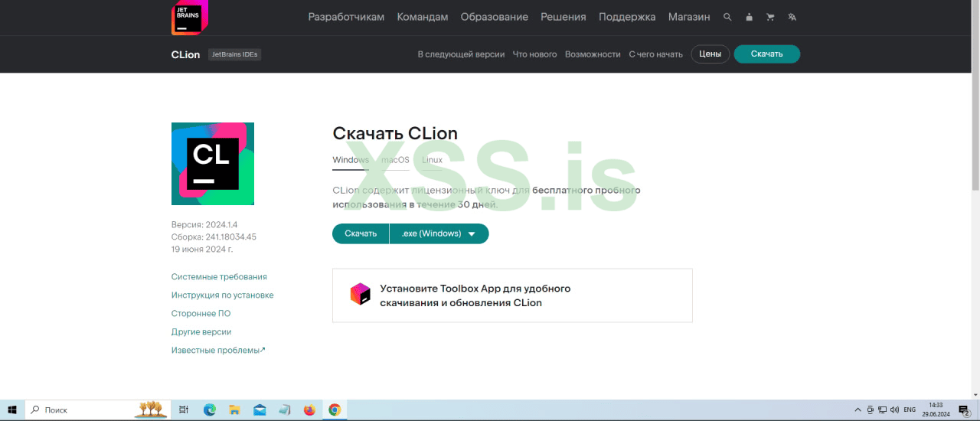Click the Toolbox App cube icon
Screen dimensions: 980x421
pos(360,295)
